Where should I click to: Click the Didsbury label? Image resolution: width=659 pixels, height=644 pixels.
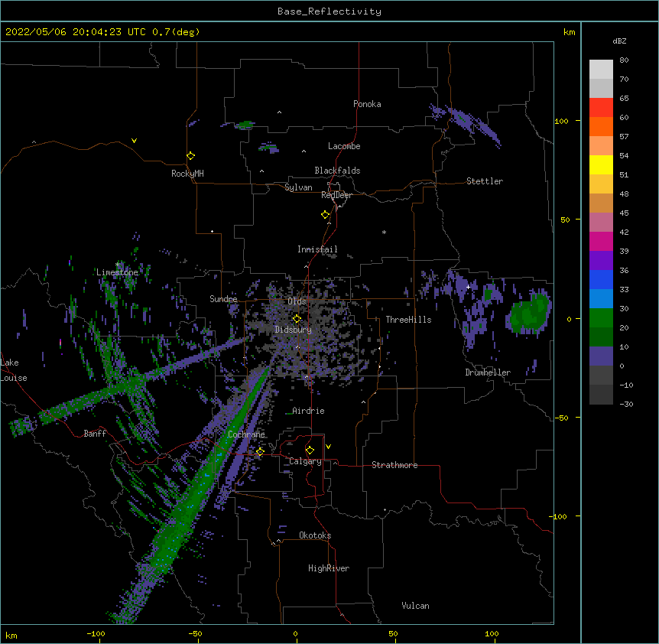point(294,330)
